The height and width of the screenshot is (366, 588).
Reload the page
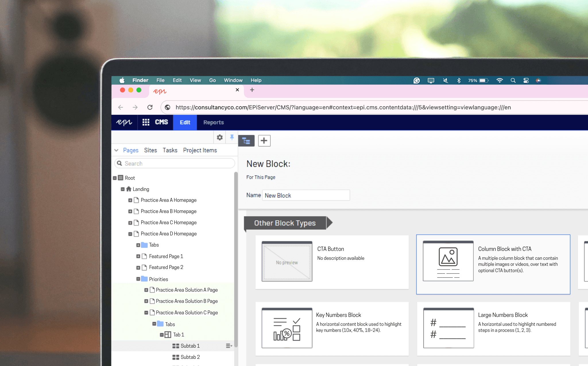(x=150, y=107)
